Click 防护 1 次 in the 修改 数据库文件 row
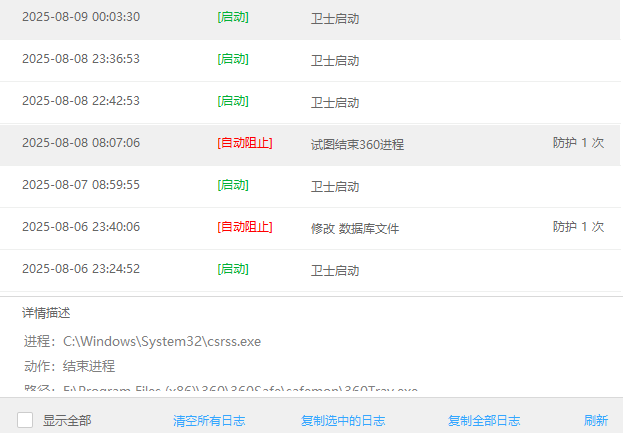This screenshot has width=623, height=433. pyautogui.click(x=578, y=227)
